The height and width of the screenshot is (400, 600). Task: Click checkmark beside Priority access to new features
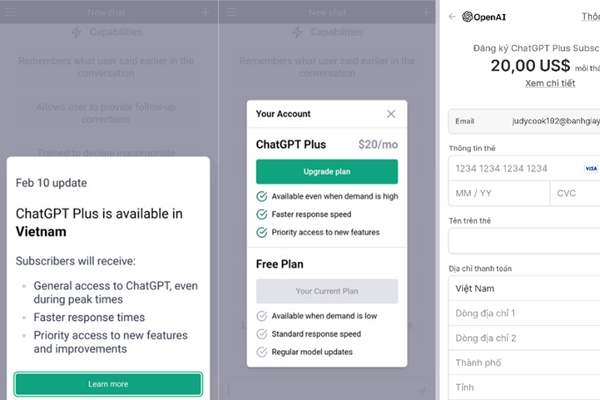coord(262,232)
